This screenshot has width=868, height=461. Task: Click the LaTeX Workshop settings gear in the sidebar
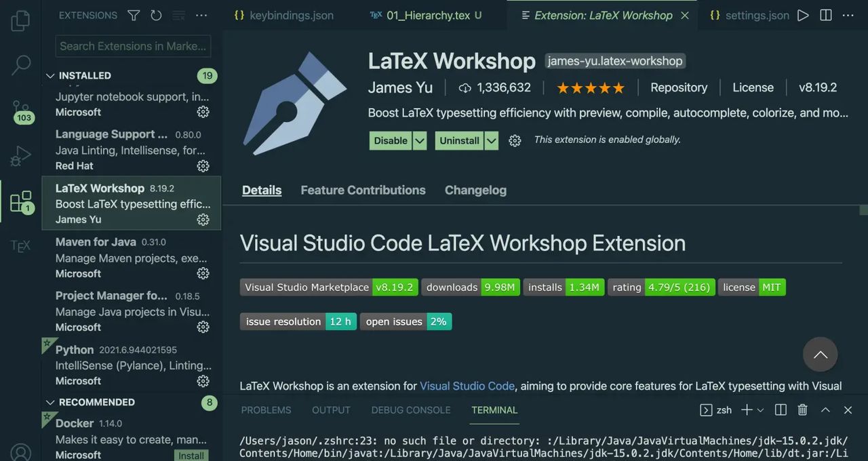point(203,220)
